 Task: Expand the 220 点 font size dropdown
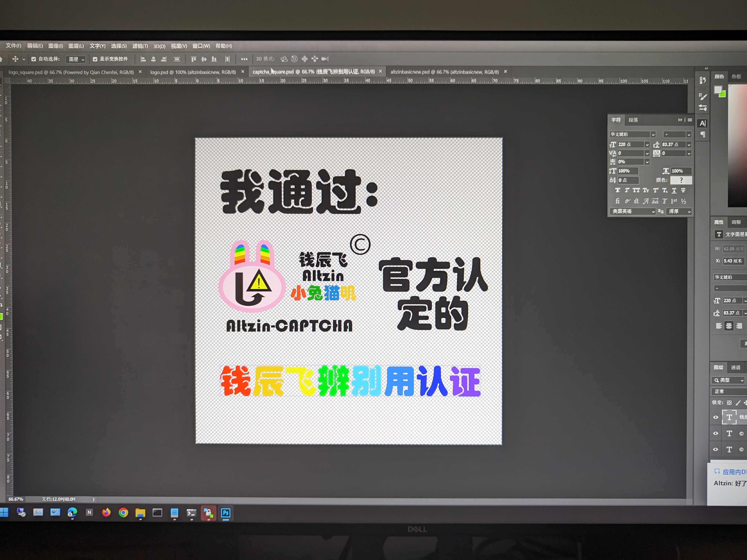tap(647, 145)
